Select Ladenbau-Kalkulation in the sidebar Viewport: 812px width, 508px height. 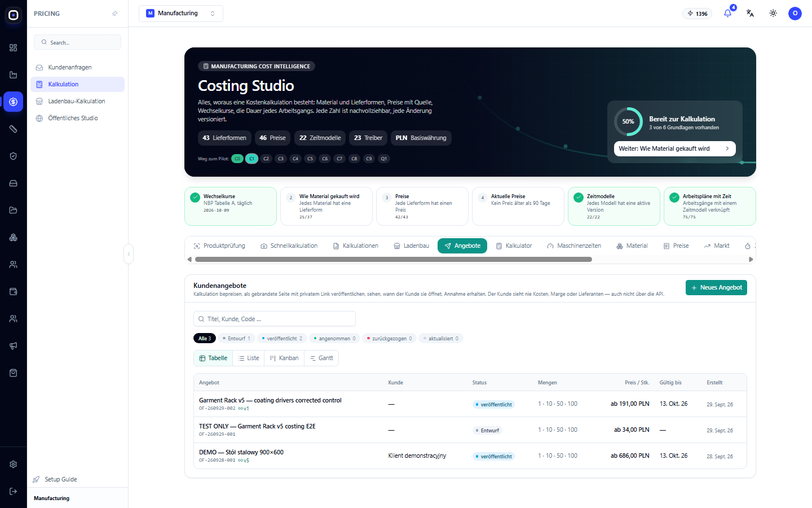tap(77, 102)
